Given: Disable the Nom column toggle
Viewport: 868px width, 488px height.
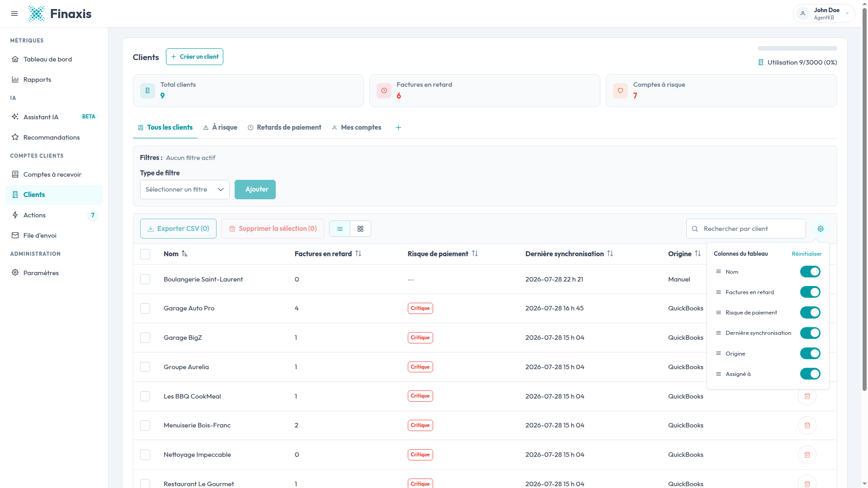Looking at the screenshot, I should click(x=810, y=272).
